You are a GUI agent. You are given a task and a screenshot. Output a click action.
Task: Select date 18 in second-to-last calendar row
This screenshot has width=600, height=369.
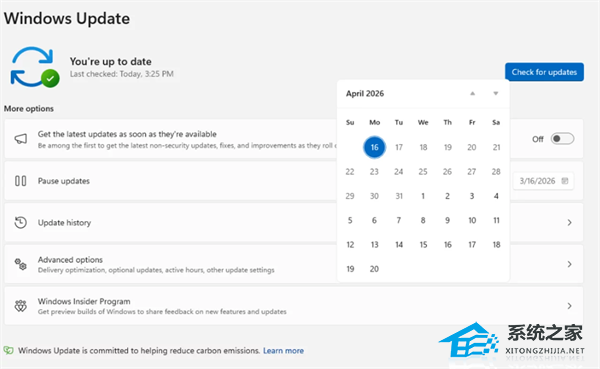[496, 245]
